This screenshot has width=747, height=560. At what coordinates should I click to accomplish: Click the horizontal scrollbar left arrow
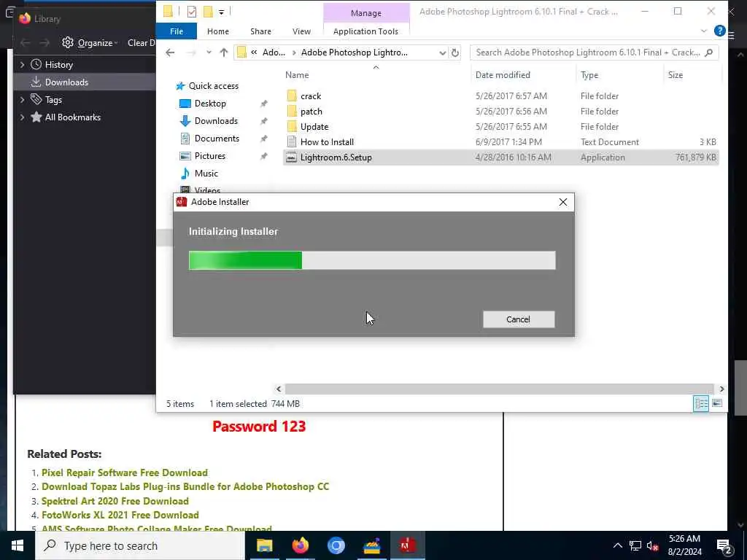point(279,389)
